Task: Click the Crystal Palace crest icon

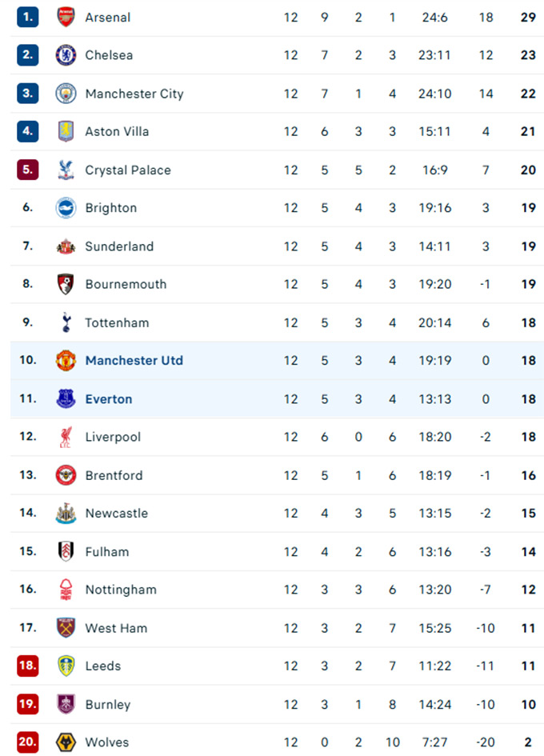Action: coord(66,170)
